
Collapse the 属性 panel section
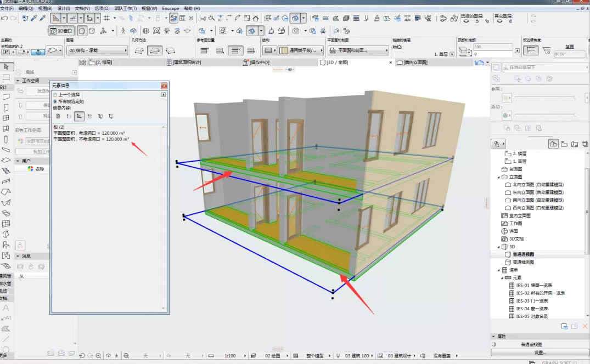(493, 337)
